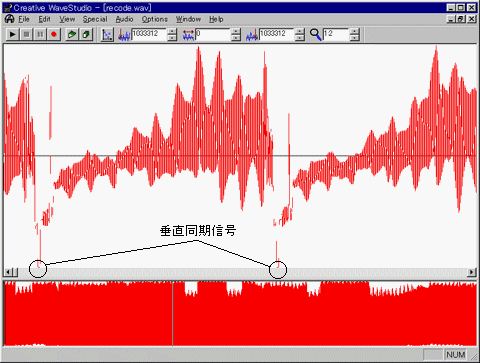The image size is (480, 363).
Task: Click the second field showing 1033312
Action: (277, 34)
